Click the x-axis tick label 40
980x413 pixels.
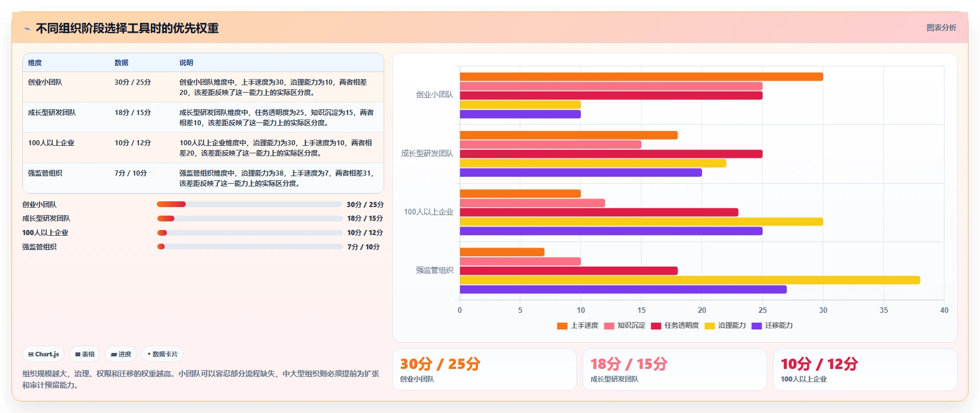pyautogui.click(x=944, y=310)
